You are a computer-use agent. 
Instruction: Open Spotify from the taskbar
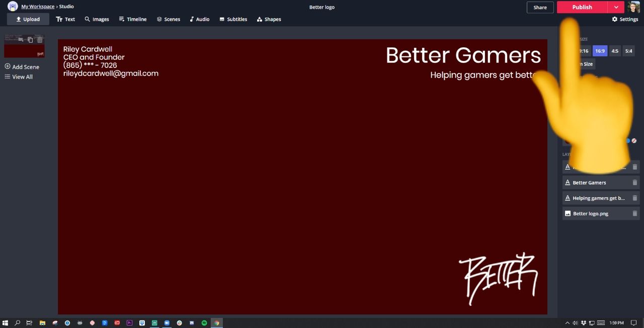(204, 323)
